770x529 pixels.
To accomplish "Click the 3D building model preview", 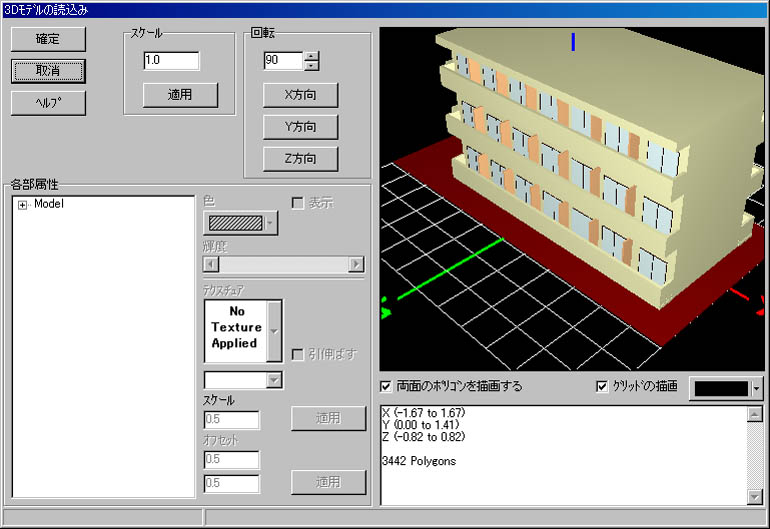I will 572,199.
